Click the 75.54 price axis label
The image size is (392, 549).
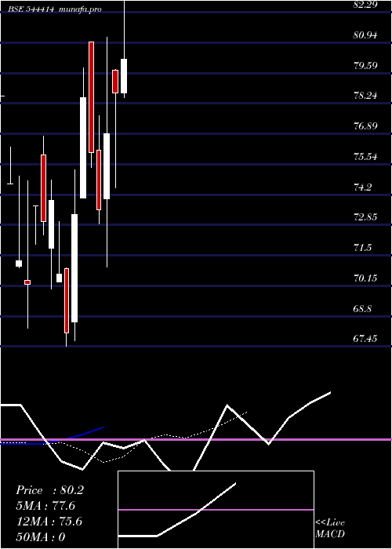365,156
